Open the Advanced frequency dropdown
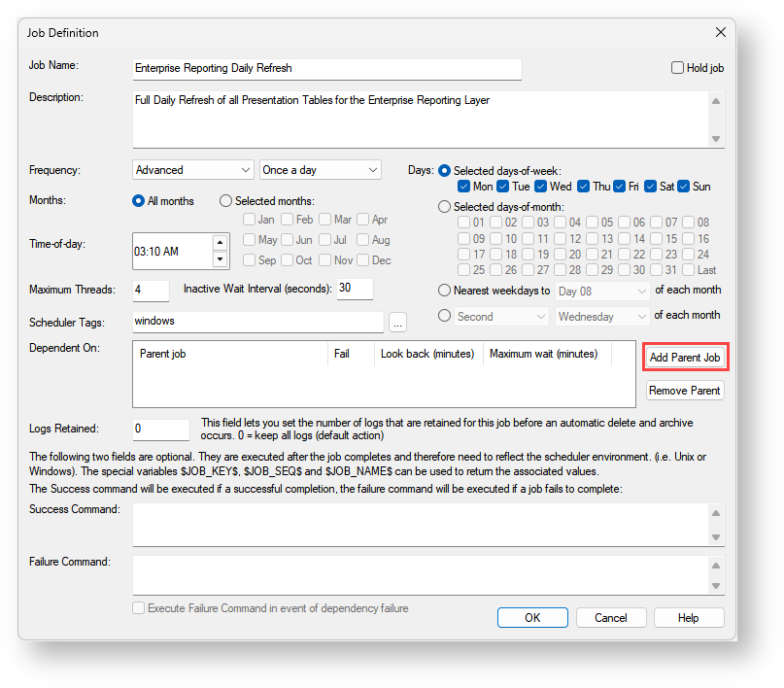 192,170
